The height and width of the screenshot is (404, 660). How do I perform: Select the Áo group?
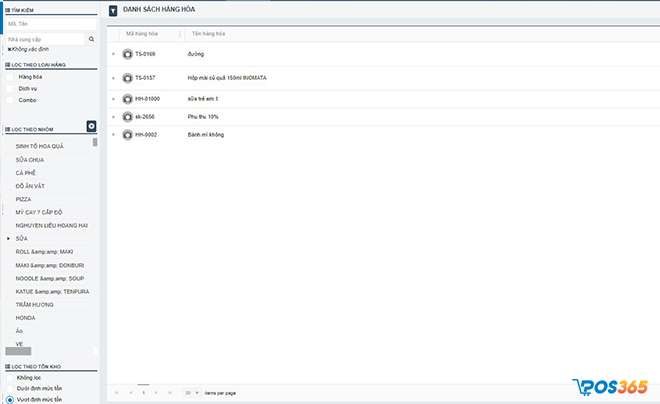click(x=19, y=331)
